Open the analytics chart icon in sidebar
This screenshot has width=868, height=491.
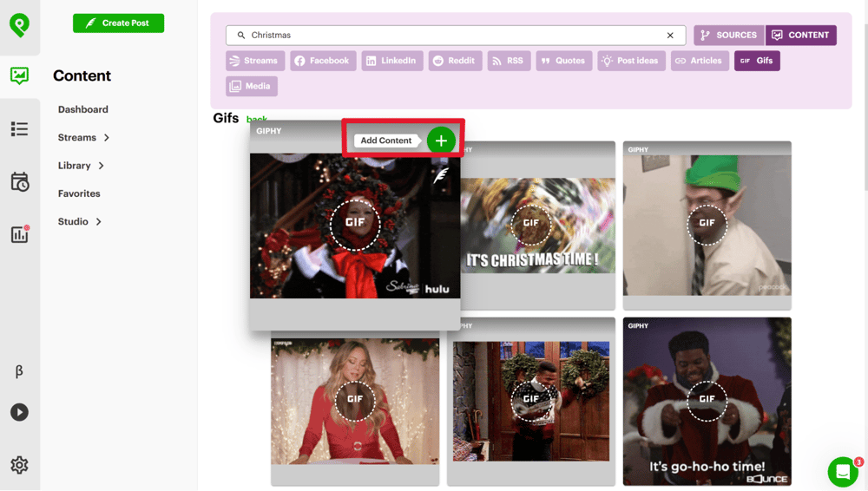19,234
